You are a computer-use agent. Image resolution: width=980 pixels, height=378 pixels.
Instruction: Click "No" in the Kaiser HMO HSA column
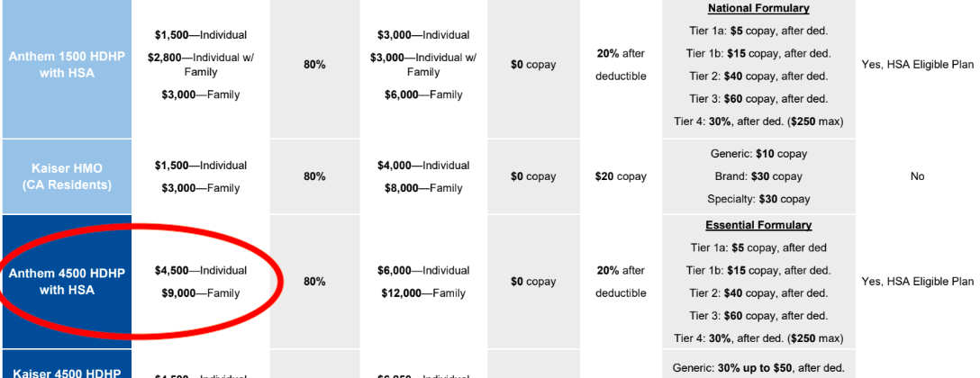pos(917,176)
